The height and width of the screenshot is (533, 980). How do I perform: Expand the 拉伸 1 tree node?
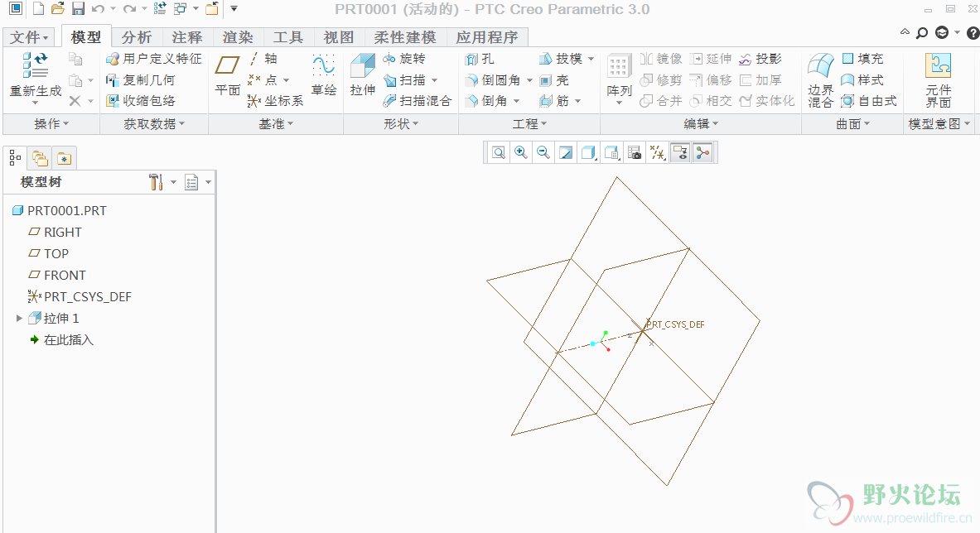tap(19, 318)
